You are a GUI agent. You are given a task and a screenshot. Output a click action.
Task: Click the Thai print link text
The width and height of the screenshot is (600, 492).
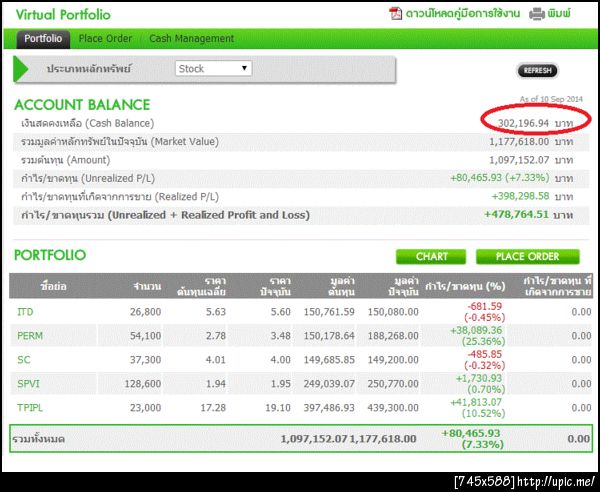click(x=559, y=14)
